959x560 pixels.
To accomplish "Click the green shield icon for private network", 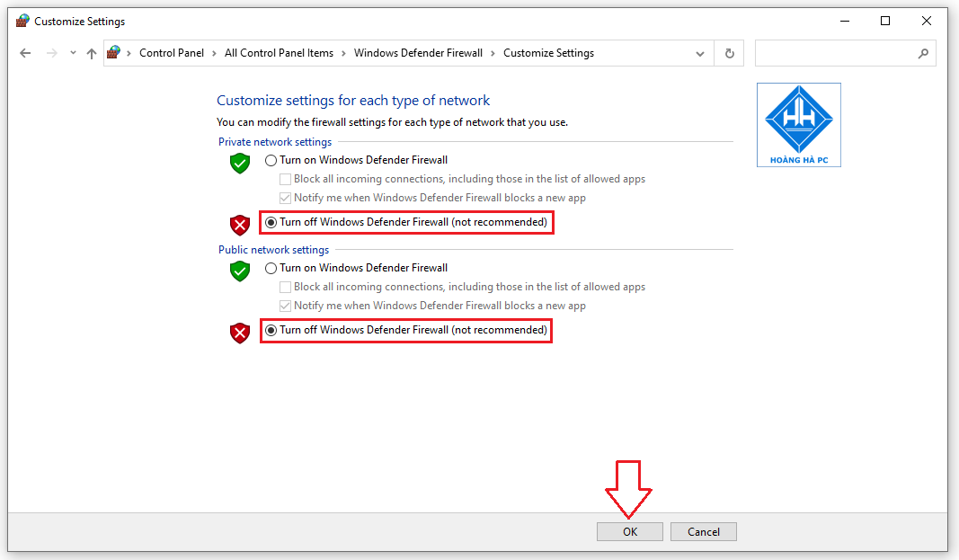I will [x=239, y=164].
